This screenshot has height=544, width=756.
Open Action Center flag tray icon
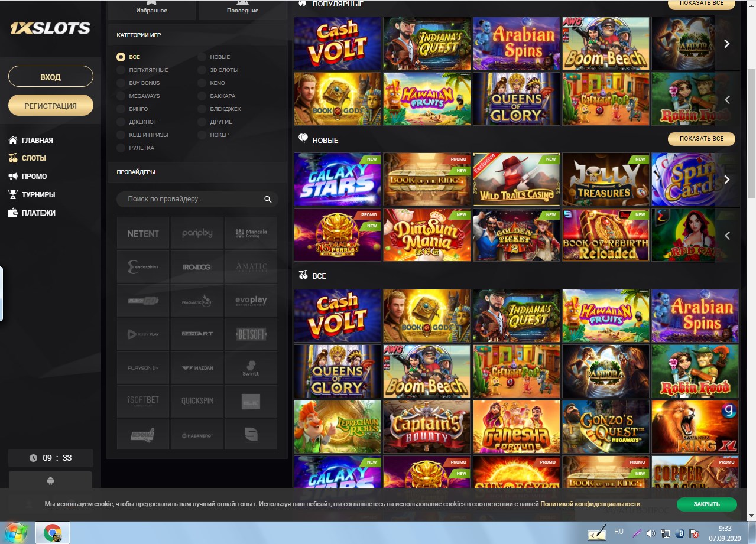[695, 533]
